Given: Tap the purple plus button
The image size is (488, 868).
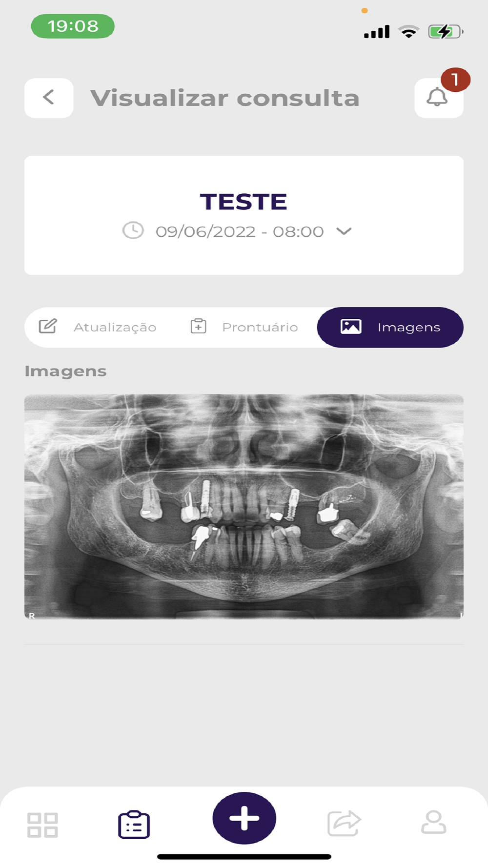Looking at the screenshot, I should point(244,818).
